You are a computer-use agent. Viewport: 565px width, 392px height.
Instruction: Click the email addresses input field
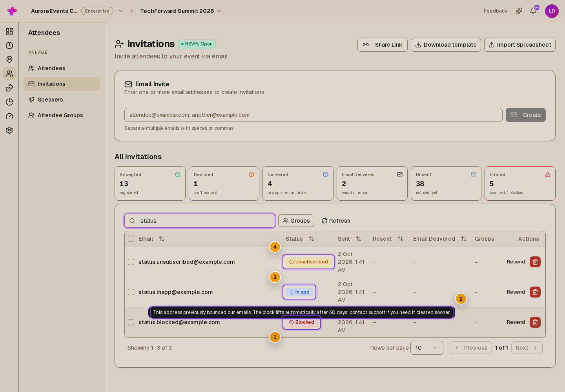[x=313, y=115]
